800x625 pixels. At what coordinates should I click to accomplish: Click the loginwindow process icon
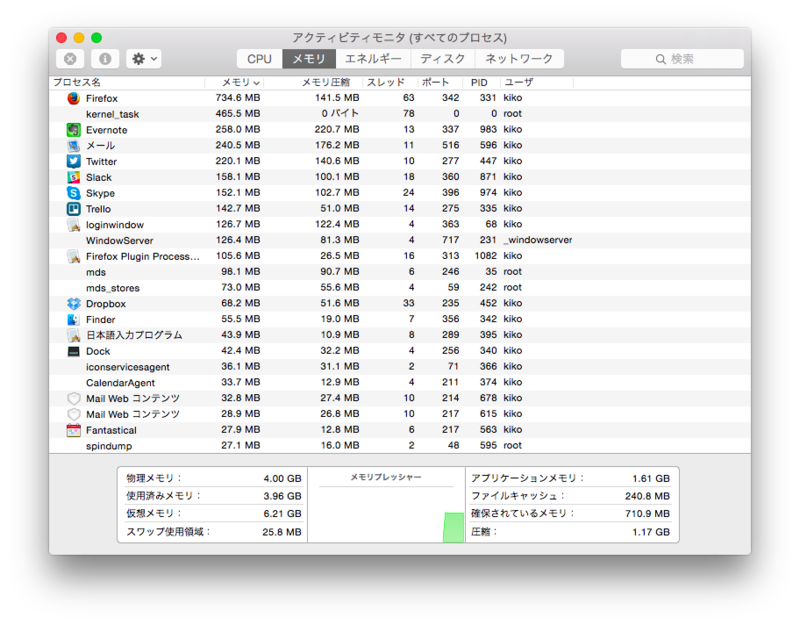point(73,224)
